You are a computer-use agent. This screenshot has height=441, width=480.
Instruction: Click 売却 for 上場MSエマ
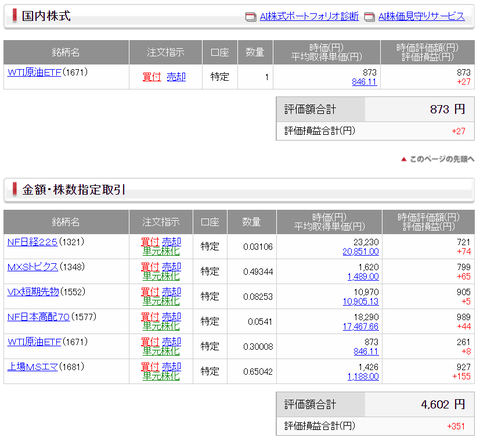click(171, 367)
